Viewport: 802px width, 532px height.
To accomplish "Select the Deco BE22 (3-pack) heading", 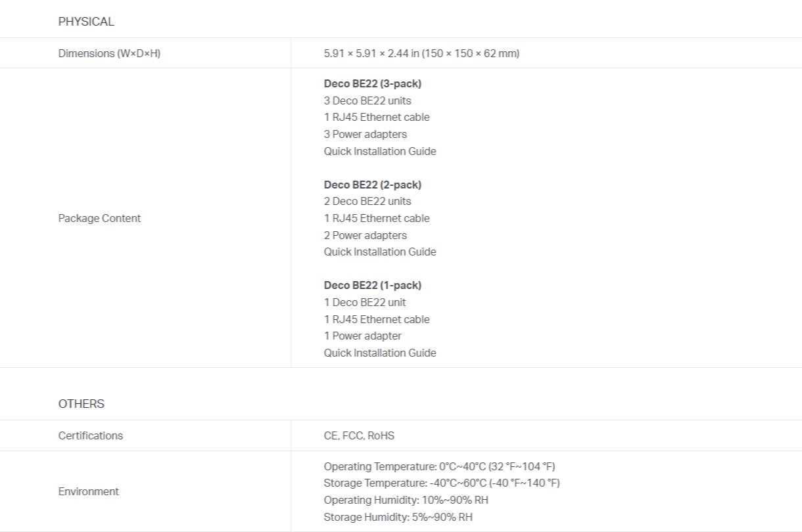I will coord(373,83).
